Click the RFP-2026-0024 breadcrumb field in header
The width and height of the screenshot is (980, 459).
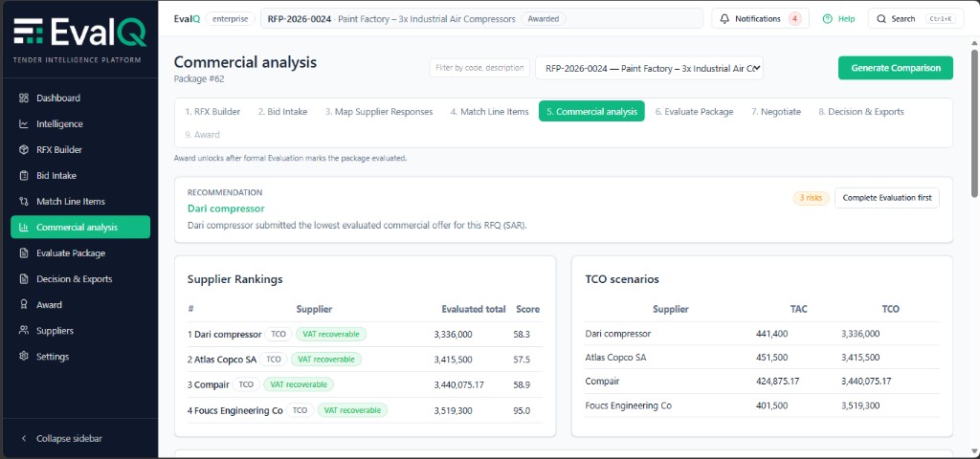(481, 19)
